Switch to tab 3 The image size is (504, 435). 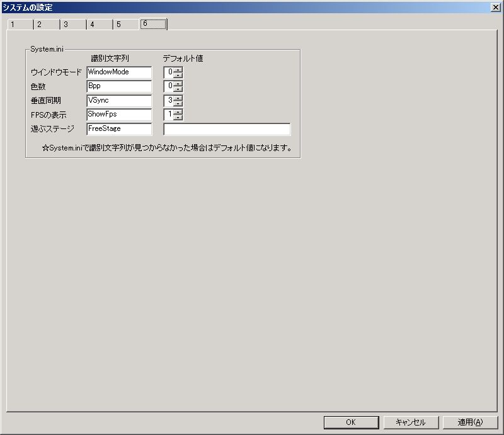[x=73, y=25]
